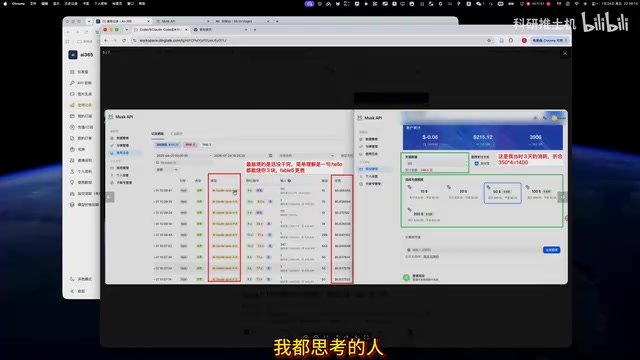Add new tab in back Chrome window
This screenshot has height=360, width=640.
tap(277, 21)
